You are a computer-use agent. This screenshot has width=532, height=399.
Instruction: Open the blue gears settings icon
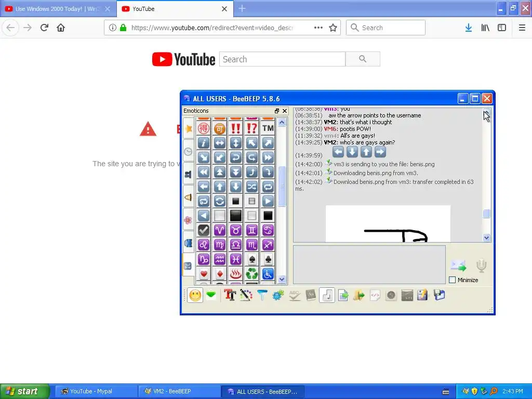(x=278, y=295)
